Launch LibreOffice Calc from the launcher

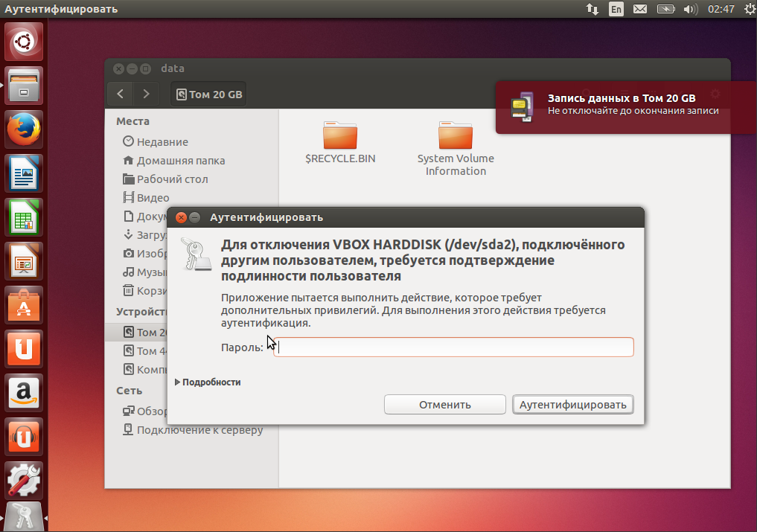pos(23,218)
